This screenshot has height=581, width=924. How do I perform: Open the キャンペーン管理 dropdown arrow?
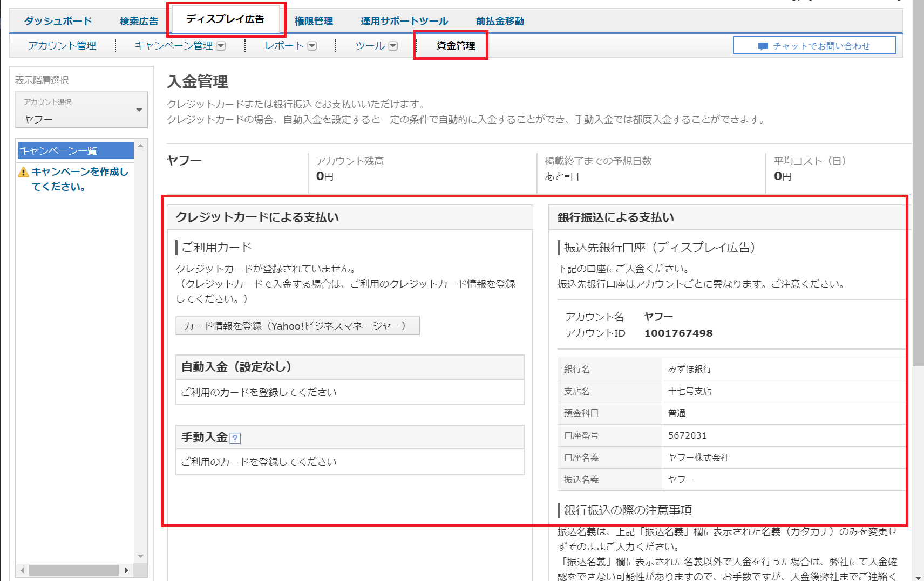coord(221,46)
